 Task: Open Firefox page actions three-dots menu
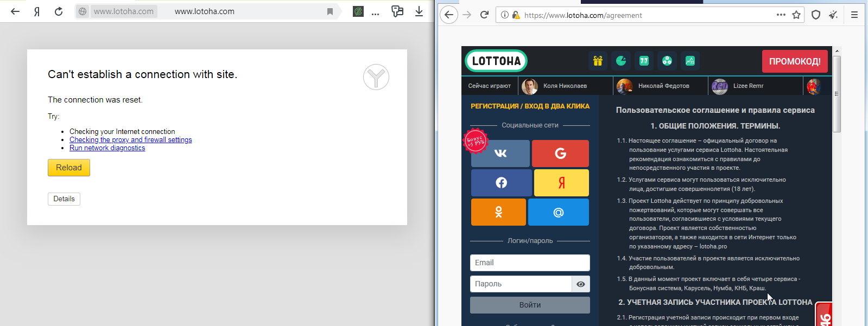781,15
